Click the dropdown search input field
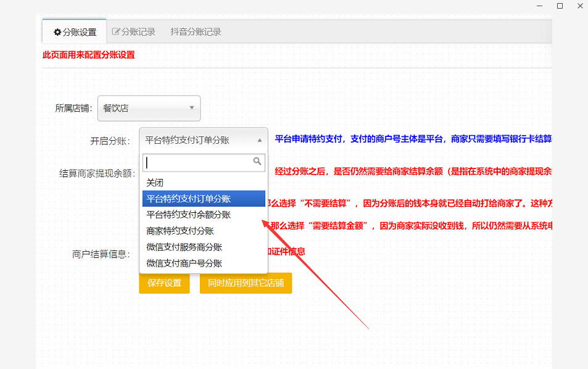 (x=197, y=162)
